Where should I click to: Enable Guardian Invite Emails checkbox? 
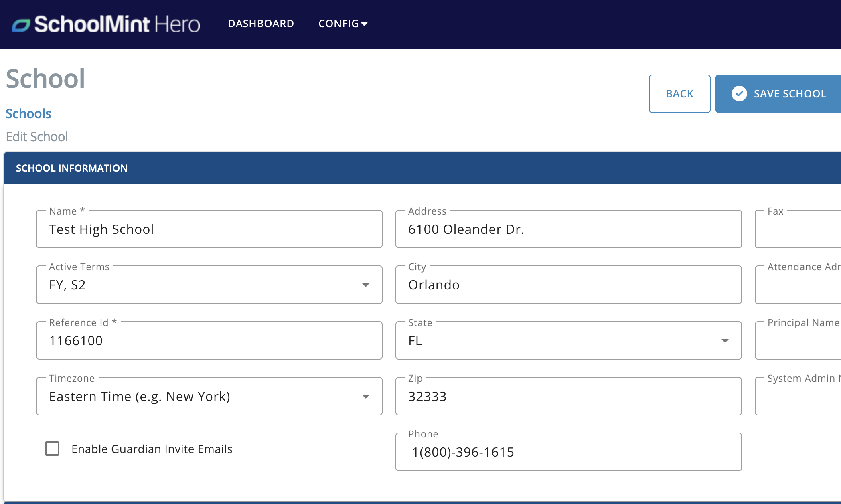click(x=52, y=449)
